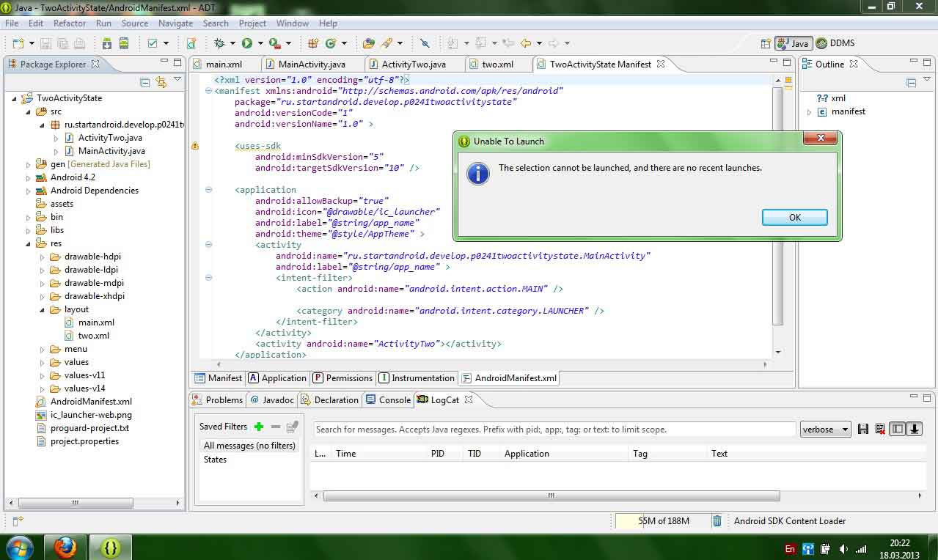Expand the manifest node in Outline
Screen dimensions: 938x560
(809, 112)
